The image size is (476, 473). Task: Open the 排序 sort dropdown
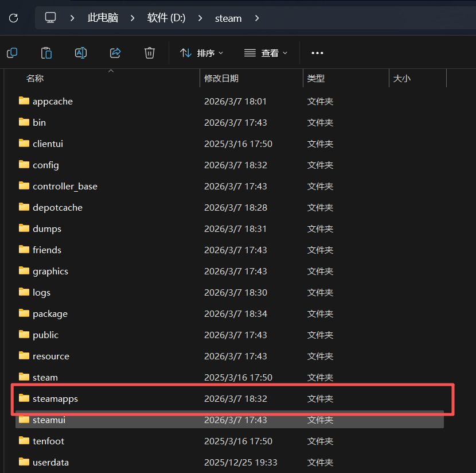pyautogui.click(x=201, y=53)
